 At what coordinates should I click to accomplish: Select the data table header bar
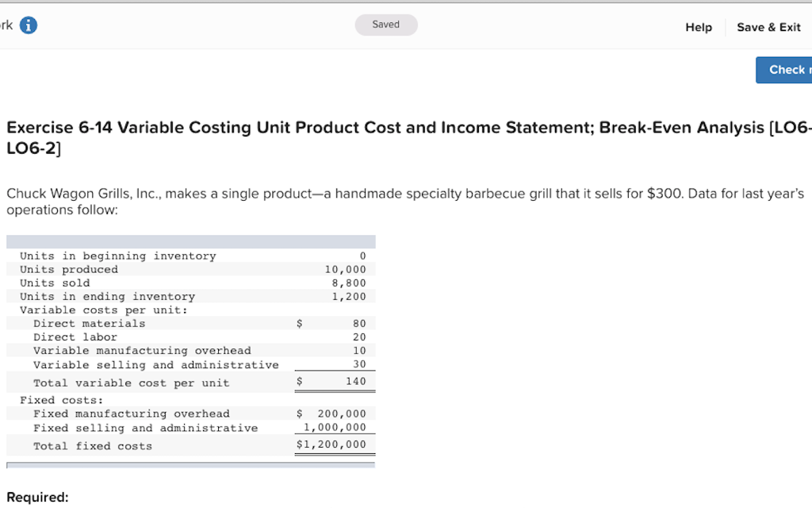190,241
